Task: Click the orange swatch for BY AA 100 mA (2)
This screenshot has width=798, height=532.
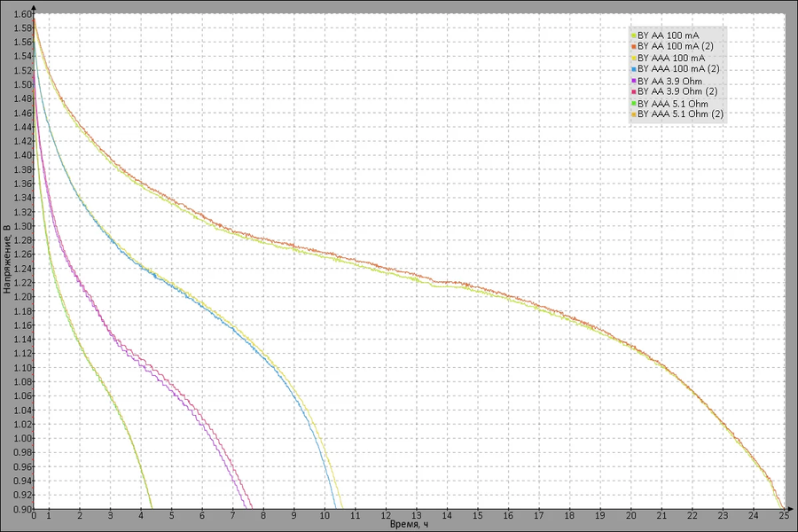Action: click(x=634, y=46)
